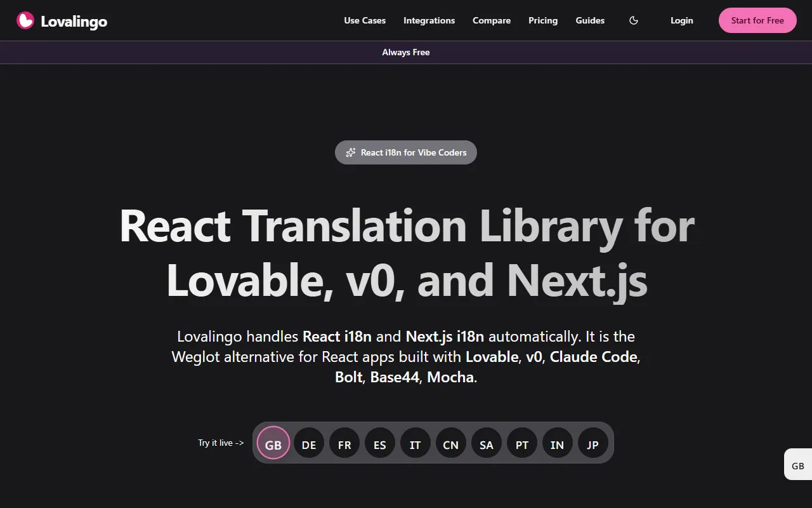
Task: Switch the demo to DE language
Action: tap(309, 443)
